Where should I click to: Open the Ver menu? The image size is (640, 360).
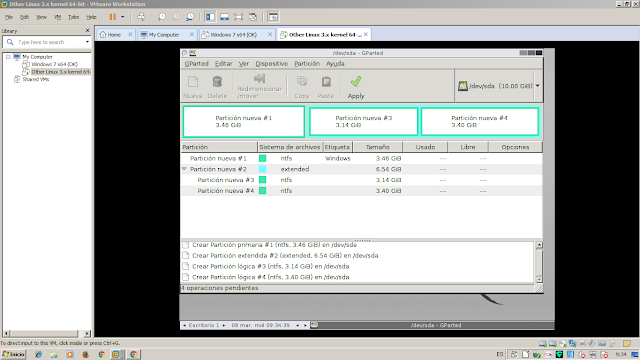click(x=244, y=64)
